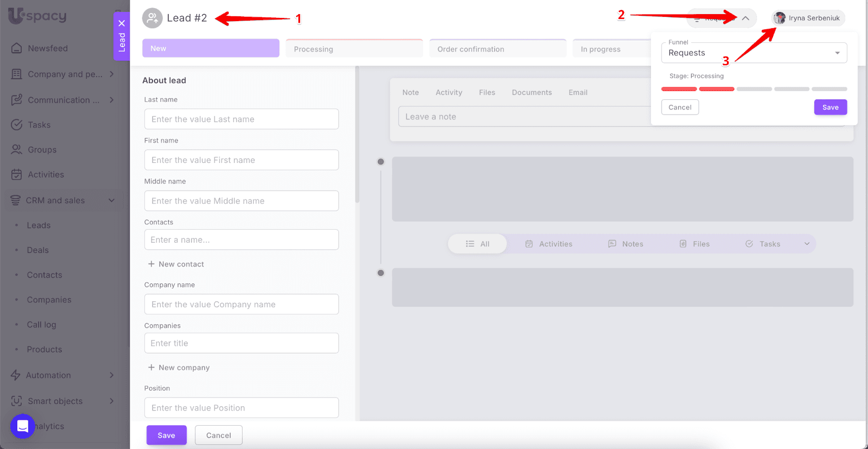Image resolution: width=868 pixels, height=449 pixels.
Task: Click the Automation lightning bolt icon
Action: tap(16, 375)
